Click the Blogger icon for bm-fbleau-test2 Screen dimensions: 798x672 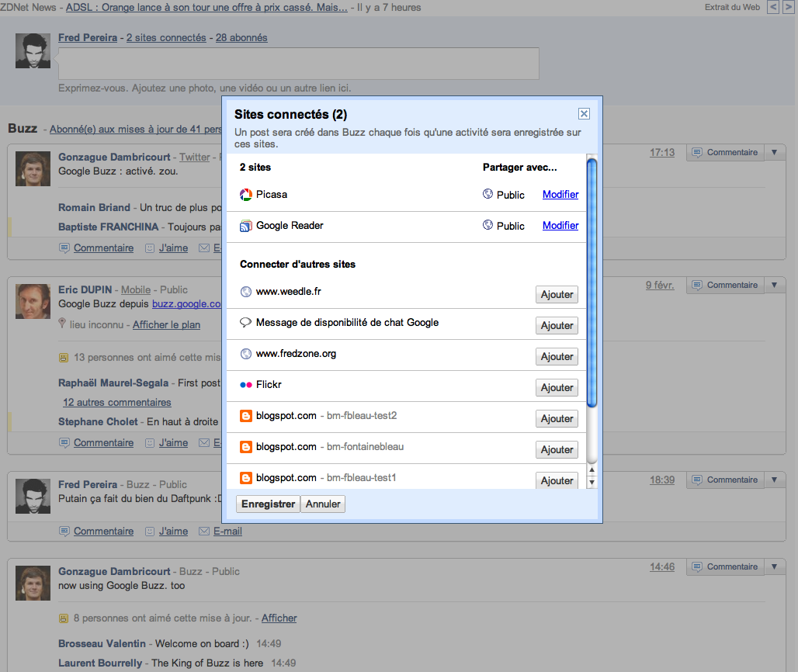(246, 416)
